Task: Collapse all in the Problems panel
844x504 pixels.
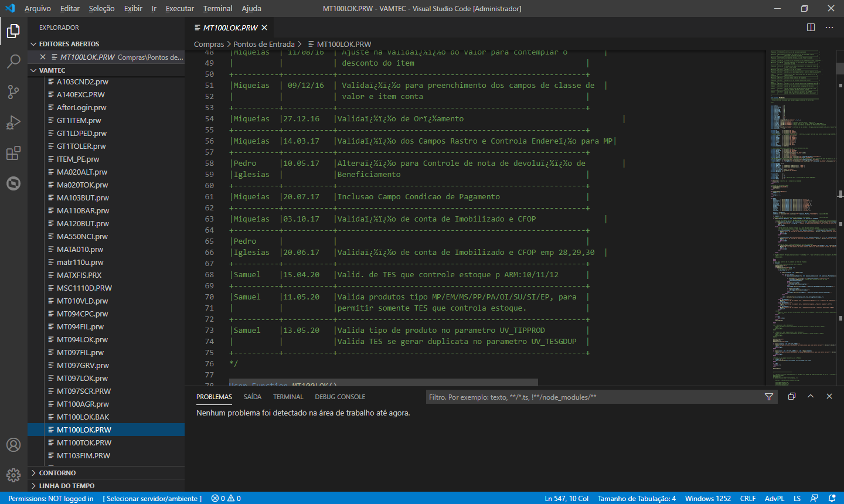Action: click(x=792, y=397)
